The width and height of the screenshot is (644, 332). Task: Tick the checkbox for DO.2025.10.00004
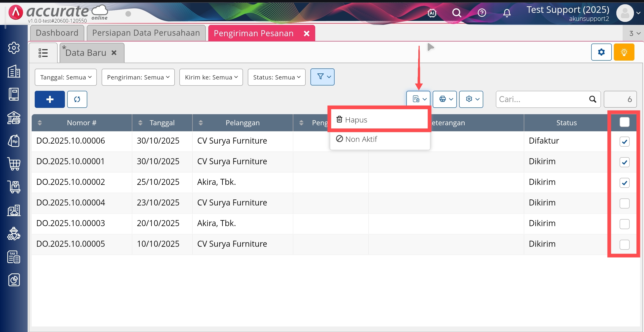(624, 203)
